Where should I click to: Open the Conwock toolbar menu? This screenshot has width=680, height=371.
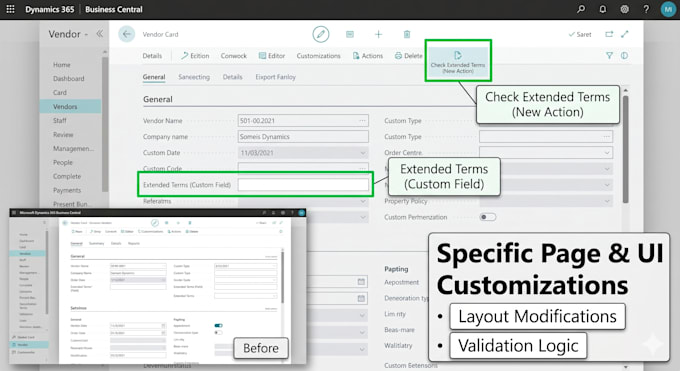pyautogui.click(x=233, y=56)
